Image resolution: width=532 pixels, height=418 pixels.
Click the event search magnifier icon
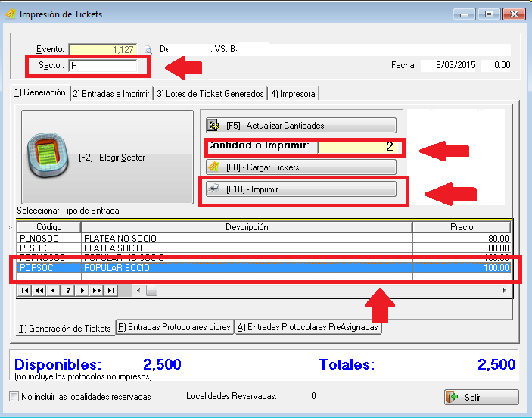(148, 50)
